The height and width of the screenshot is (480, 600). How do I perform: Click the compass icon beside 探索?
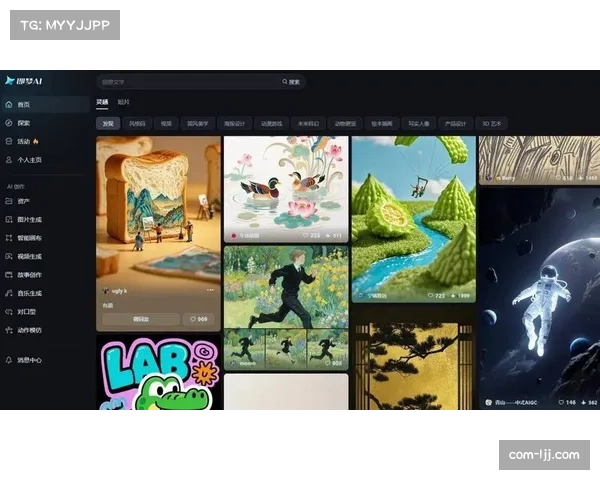(9, 123)
